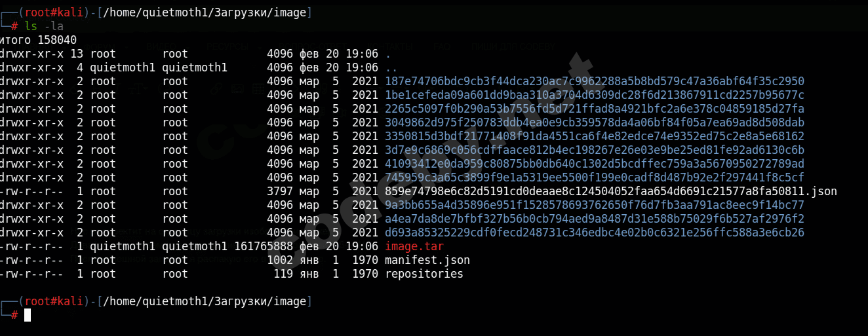
Task: Click directory name starting with 187e74706bdc
Action: (594, 81)
